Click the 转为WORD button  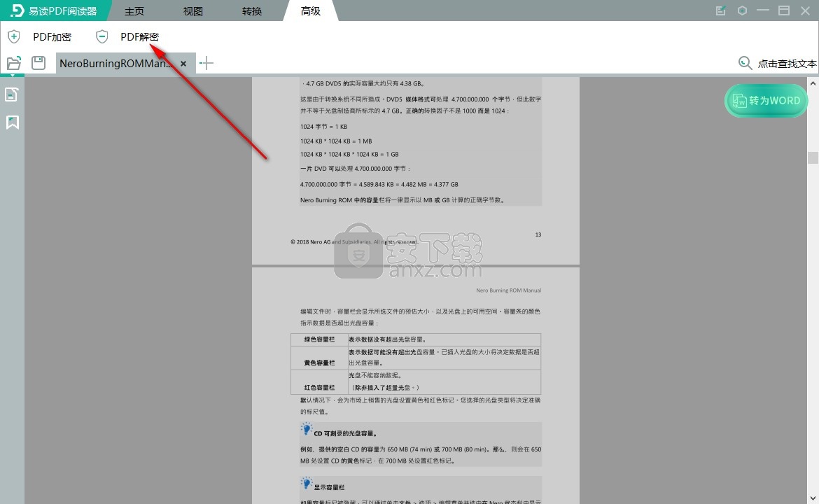click(766, 101)
